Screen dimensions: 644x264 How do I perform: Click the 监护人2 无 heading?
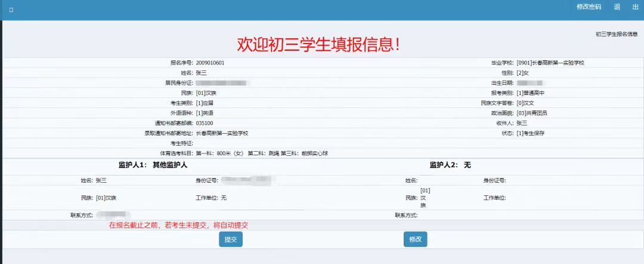point(450,165)
